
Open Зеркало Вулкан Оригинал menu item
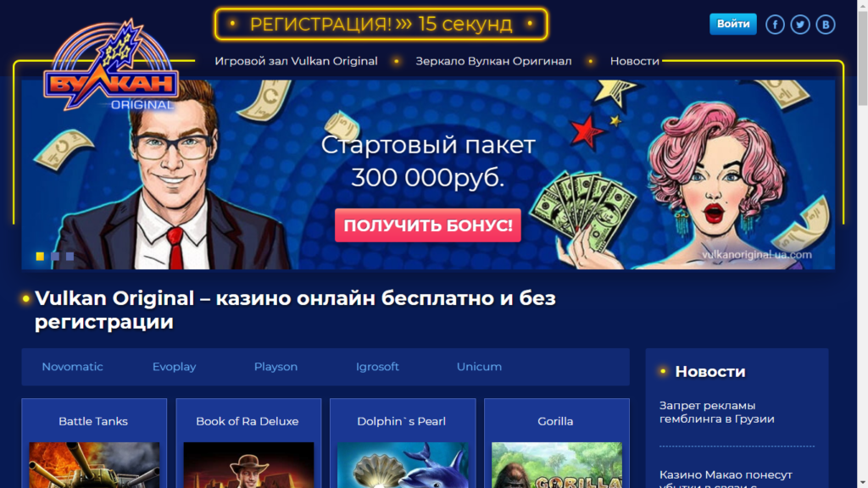(x=494, y=61)
